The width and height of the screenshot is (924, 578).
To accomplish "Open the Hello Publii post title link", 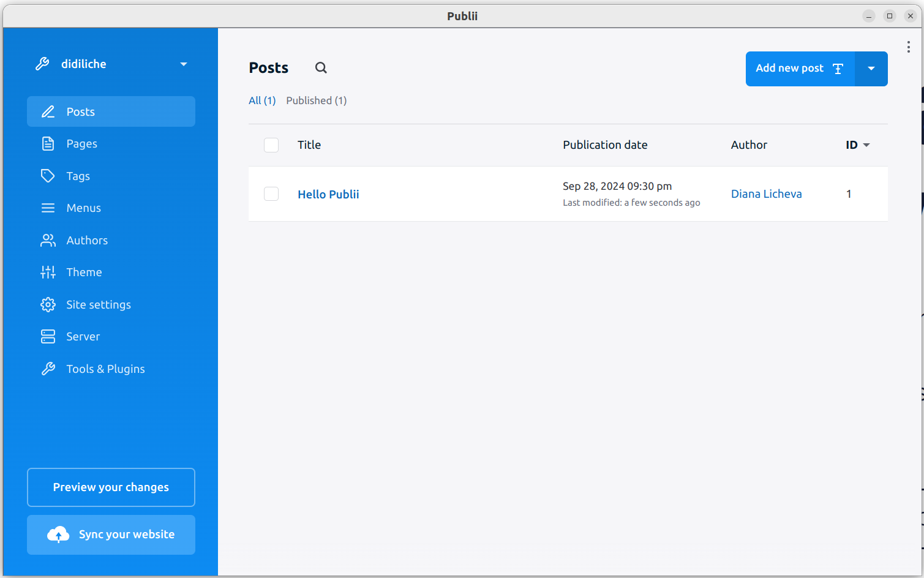I will click(x=328, y=194).
